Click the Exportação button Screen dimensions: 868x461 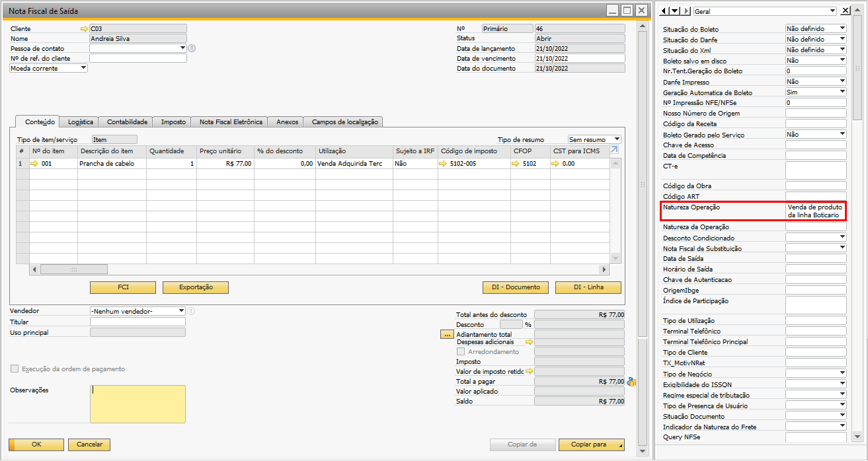196,287
